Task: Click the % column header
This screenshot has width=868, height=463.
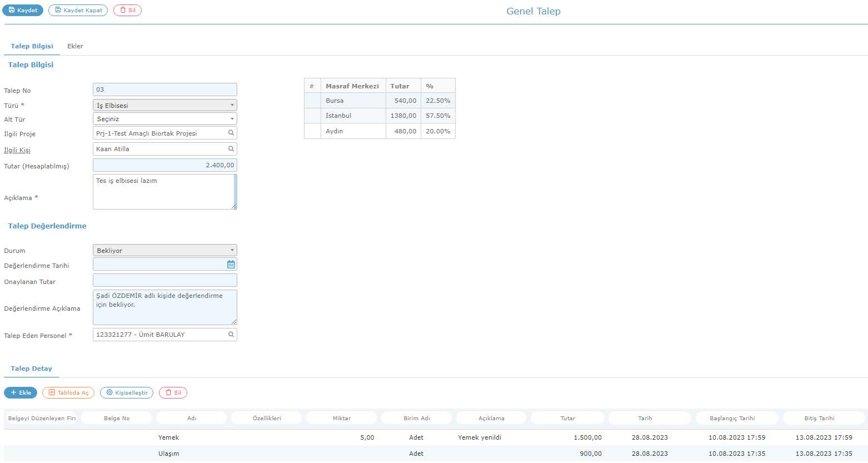Action: coord(438,86)
